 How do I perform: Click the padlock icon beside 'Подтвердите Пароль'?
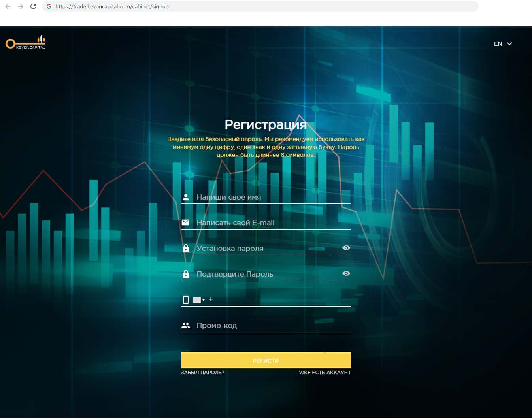(186, 274)
